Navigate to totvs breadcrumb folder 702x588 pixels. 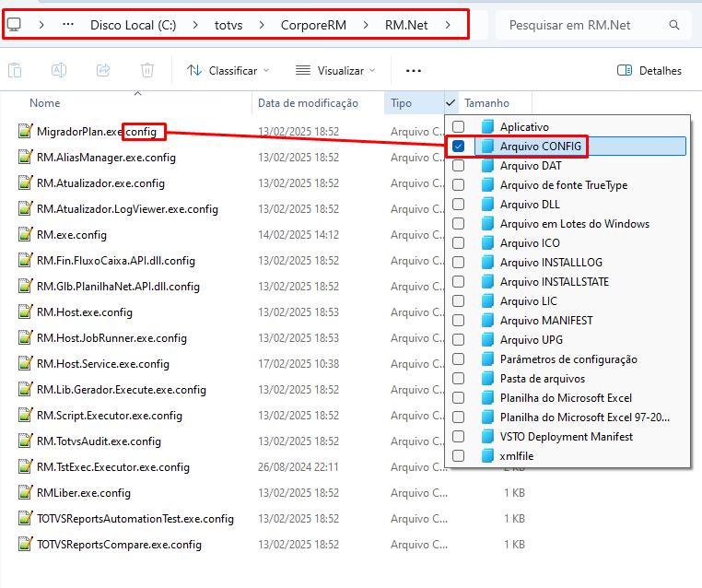coord(228,25)
